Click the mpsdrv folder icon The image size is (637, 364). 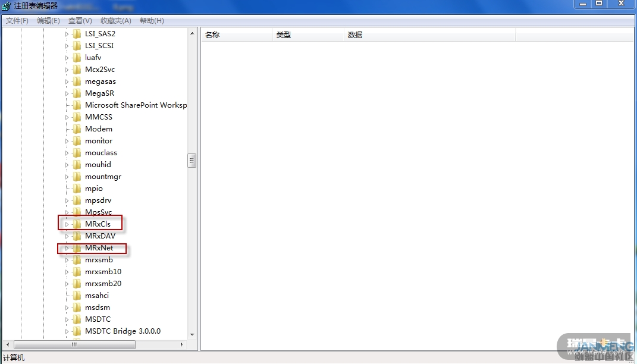coord(77,200)
